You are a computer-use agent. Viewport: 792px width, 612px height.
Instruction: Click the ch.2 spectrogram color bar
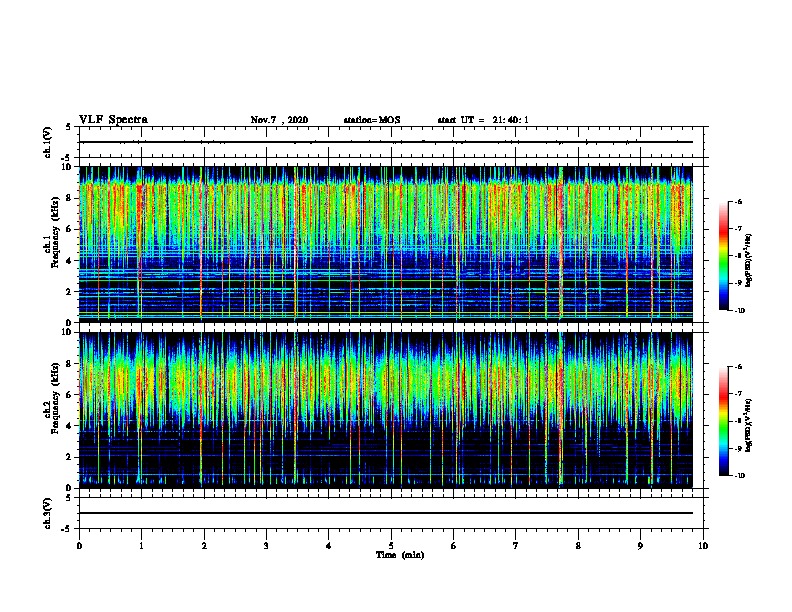pos(723,421)
